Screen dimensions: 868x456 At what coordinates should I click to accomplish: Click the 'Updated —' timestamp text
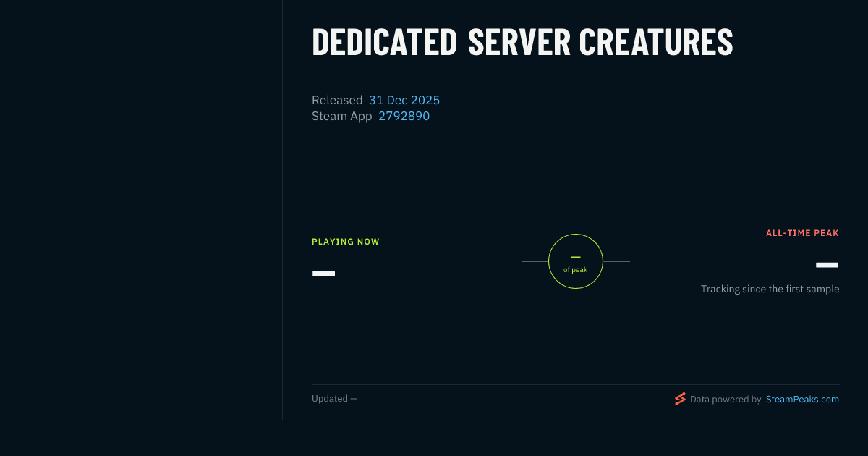pyautogui.click(x=334, y=399)
